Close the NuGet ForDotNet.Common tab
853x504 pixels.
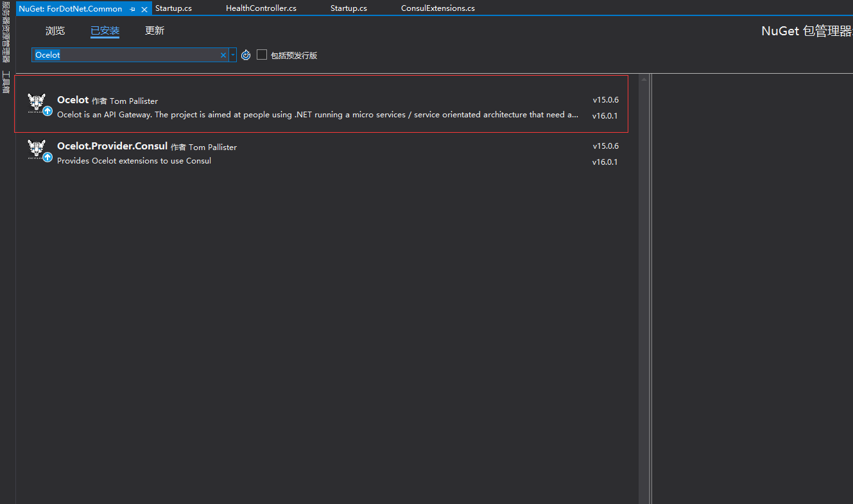[x=144, y=9]
